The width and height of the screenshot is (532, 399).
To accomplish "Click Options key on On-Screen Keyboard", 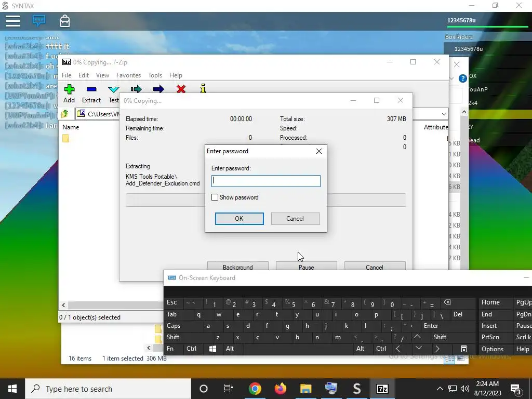I will click(493, 349).
